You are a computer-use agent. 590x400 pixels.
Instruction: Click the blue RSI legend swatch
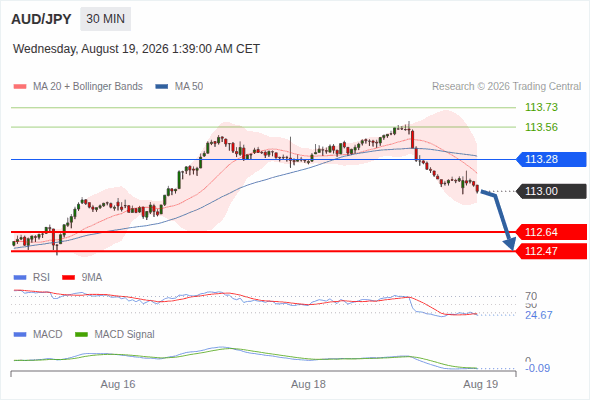click(20, 278)
